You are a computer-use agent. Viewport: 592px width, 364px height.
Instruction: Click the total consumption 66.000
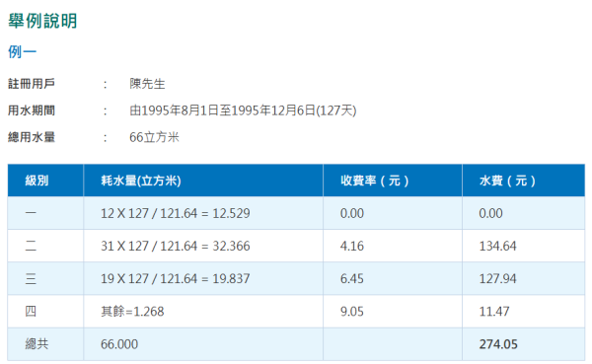pyautogui.click(x=119, y=344)
